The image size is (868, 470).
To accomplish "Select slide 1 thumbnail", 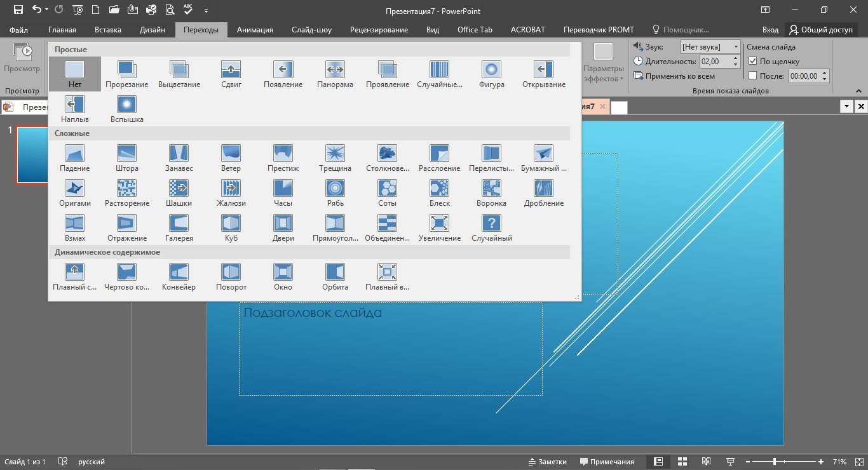I will point(32,155).
